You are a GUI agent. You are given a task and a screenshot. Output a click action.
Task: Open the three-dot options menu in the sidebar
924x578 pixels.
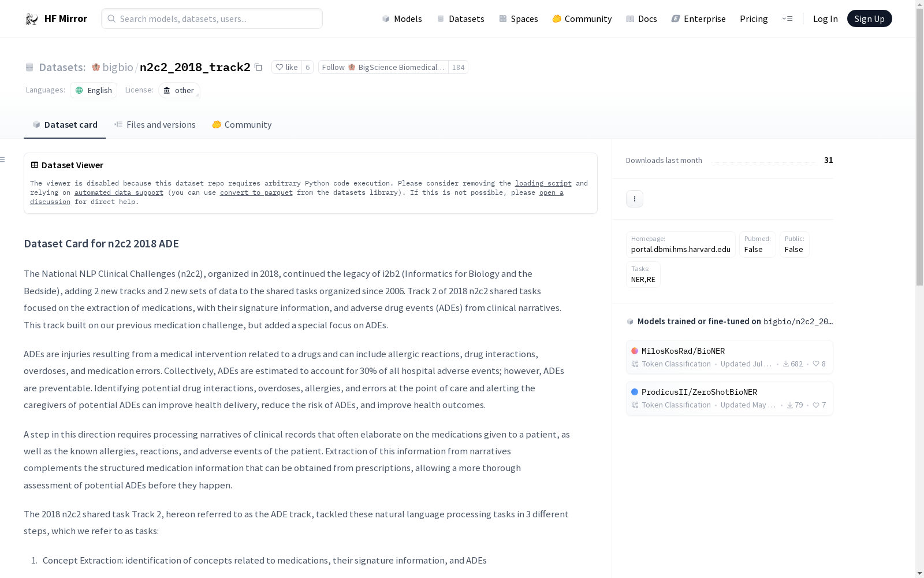(635, 199)
